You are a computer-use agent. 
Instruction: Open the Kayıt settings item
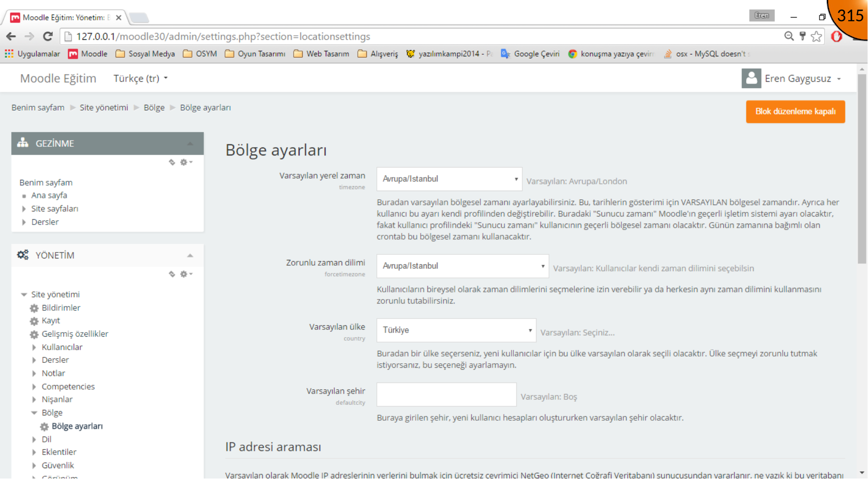click(51, 320)
